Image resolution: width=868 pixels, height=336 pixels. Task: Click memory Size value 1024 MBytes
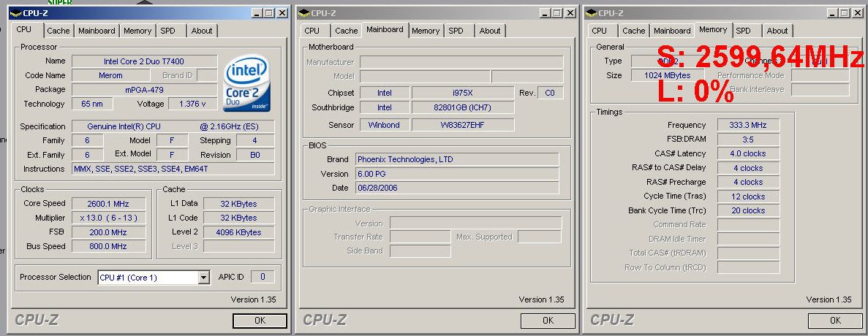click(668, 76)
